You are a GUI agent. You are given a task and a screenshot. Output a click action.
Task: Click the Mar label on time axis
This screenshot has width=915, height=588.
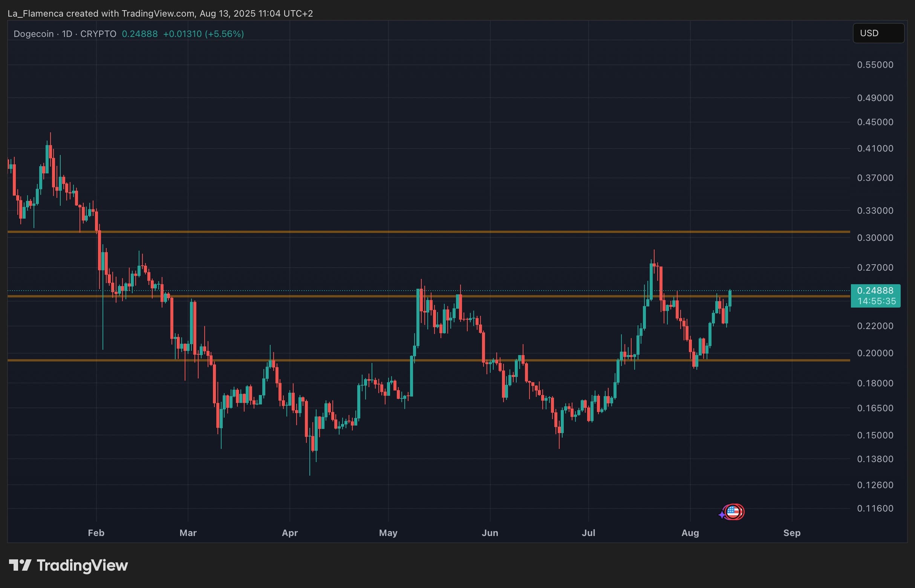pos(188,533)
